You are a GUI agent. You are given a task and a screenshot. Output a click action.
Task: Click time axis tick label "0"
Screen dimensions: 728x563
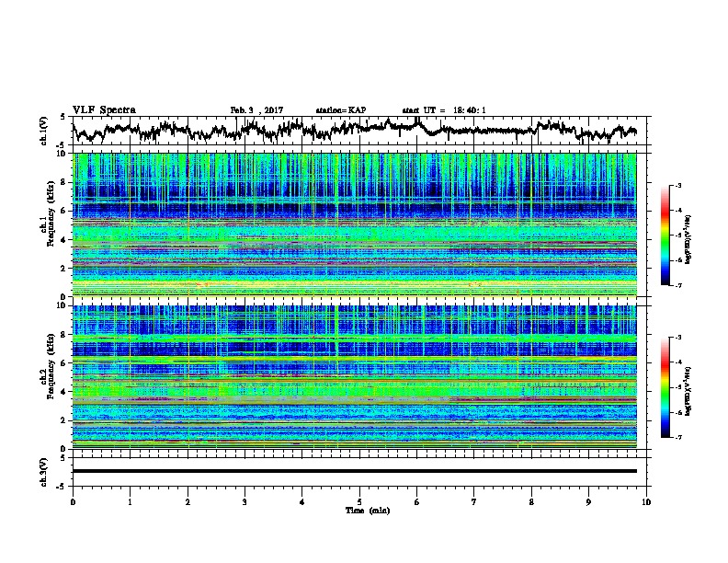pos(73,502)
